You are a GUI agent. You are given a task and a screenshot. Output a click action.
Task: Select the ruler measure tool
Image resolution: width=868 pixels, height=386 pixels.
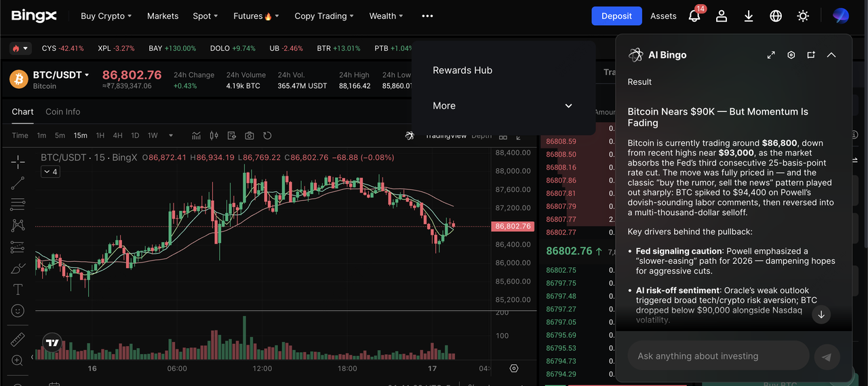(18, 339)
